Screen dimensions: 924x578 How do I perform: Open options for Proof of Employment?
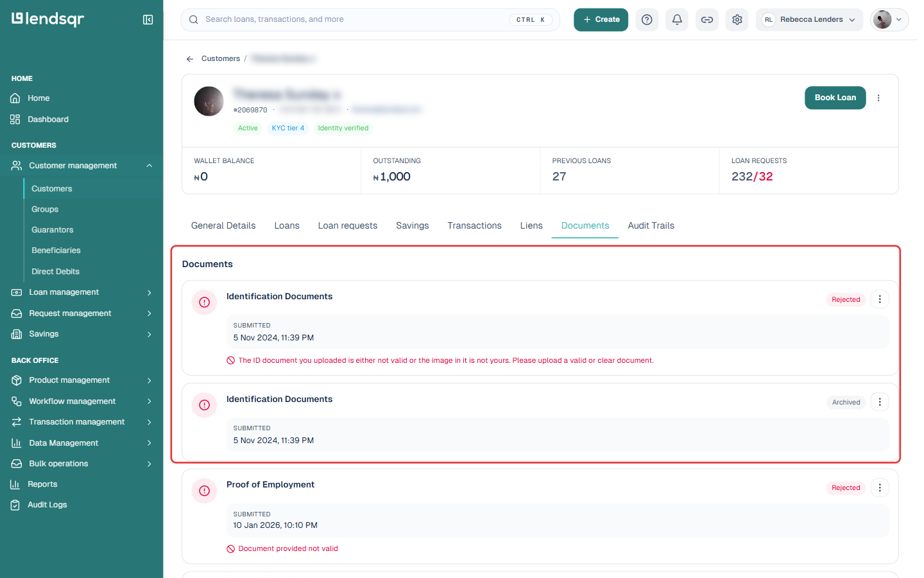click(880, 487)
